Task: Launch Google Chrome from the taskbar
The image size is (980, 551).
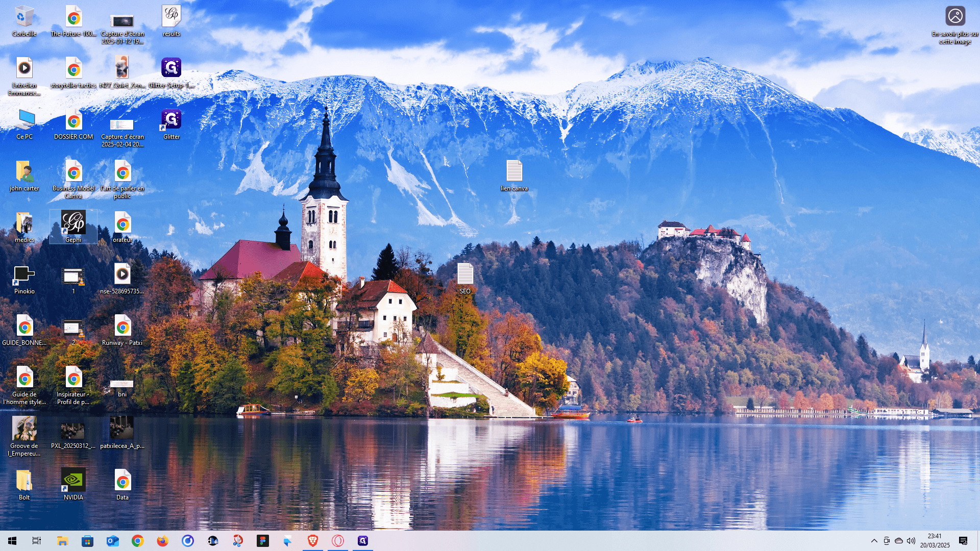Action: point(138,541)
